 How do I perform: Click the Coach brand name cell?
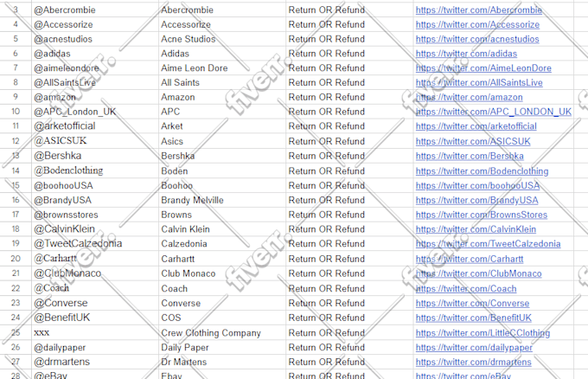pos(222,288)
